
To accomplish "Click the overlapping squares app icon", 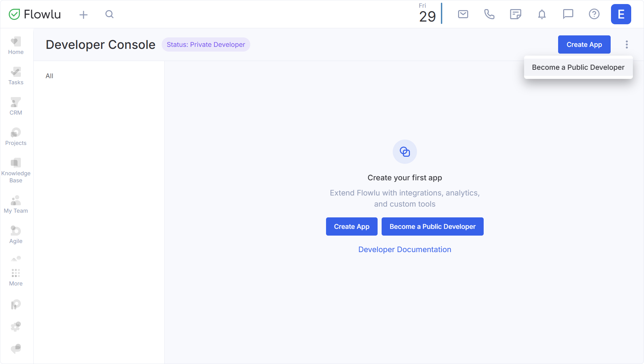I will (405, 152).
